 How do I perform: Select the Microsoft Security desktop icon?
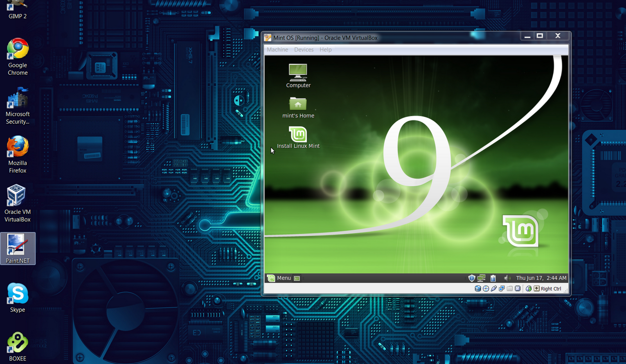(x=18, y=106)
